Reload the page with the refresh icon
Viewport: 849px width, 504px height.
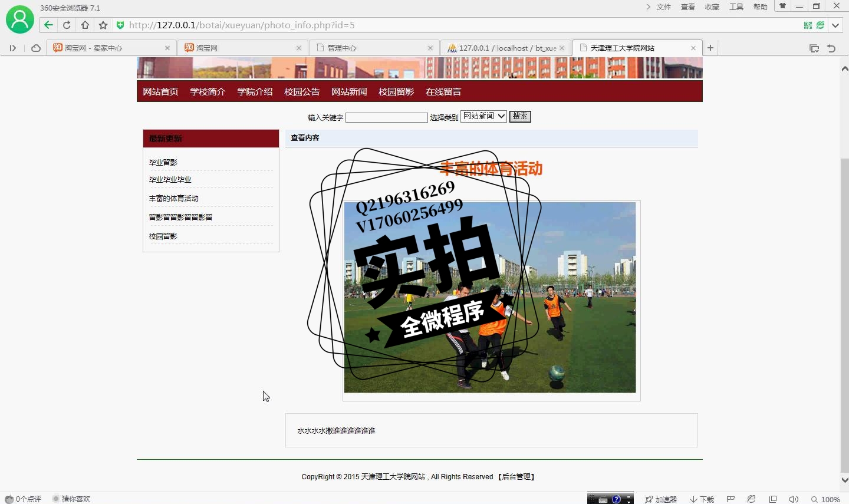[x=67, y=25]
